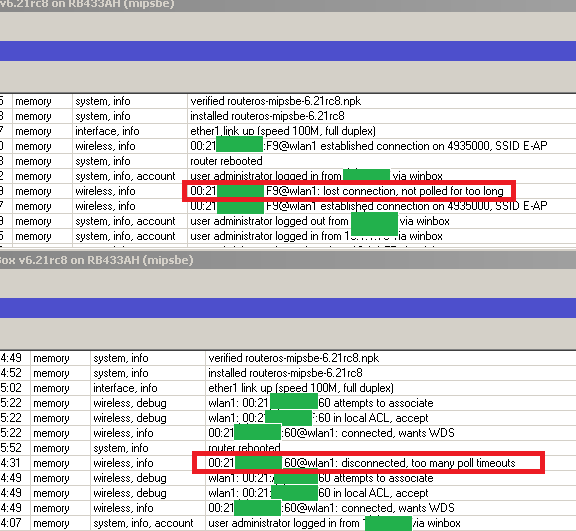Select the 'user administrator logged out' entry
576x531 pixels.
[288, 221]
